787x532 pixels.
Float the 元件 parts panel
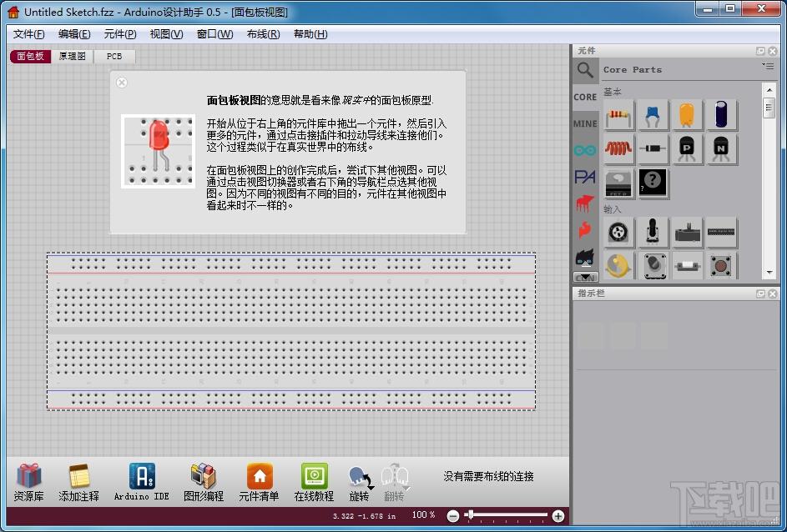point(761,51)
